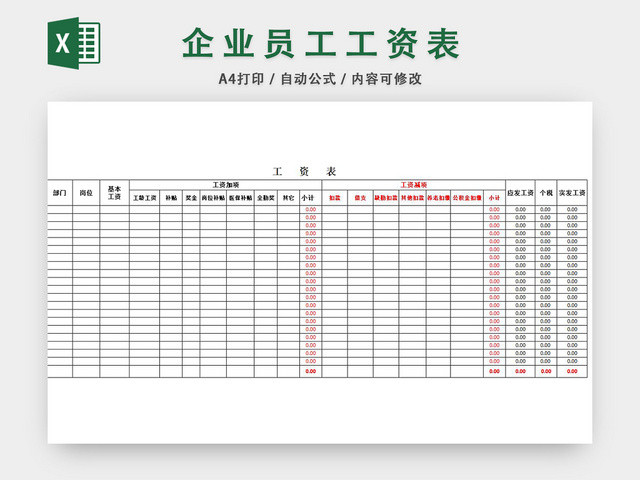Select the 岗位补贴 column header
The width and height of the screenshot is (640, 480).
tap(213, 198)
